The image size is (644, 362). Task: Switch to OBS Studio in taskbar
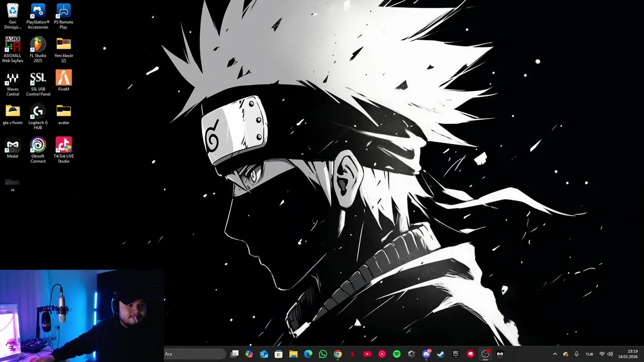485,354
